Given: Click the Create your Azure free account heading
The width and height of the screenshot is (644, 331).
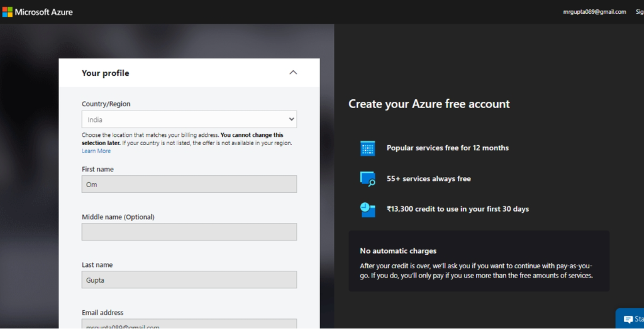Looking at the screenshot, I should click(x=429, y=104).
